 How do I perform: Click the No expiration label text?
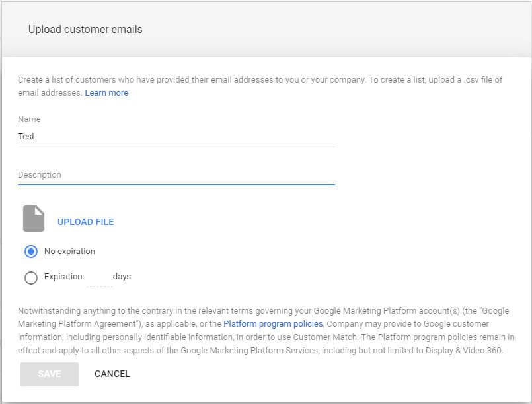69,252
